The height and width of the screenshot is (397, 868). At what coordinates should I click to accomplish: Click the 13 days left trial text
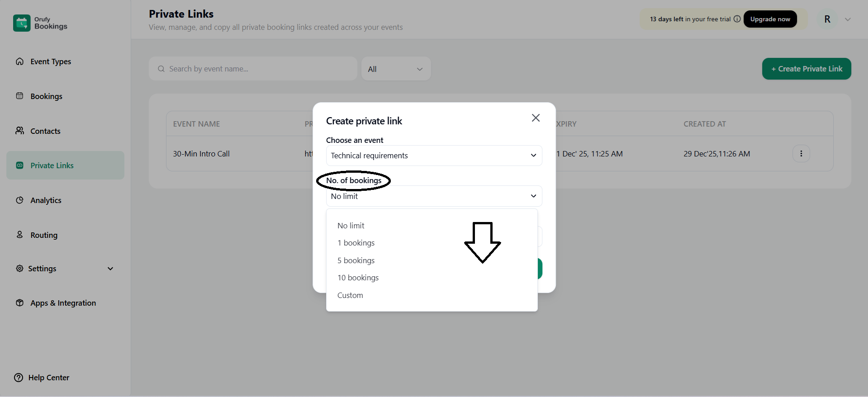pos(666,19)
